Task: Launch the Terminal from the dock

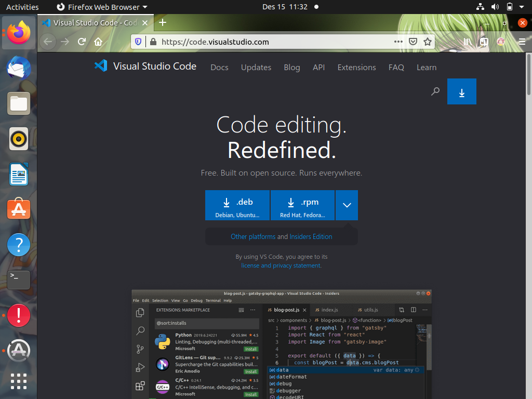Action: pos(18,280)
